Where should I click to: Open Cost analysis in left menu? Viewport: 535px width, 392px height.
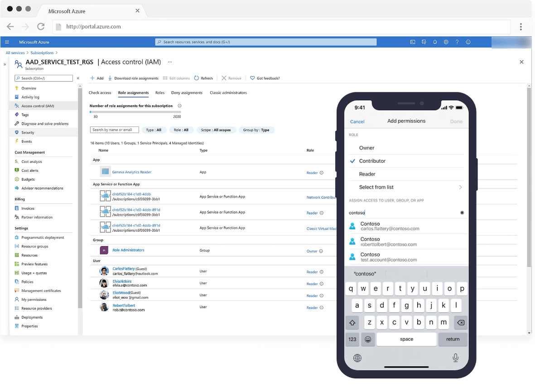click(32, 161)
